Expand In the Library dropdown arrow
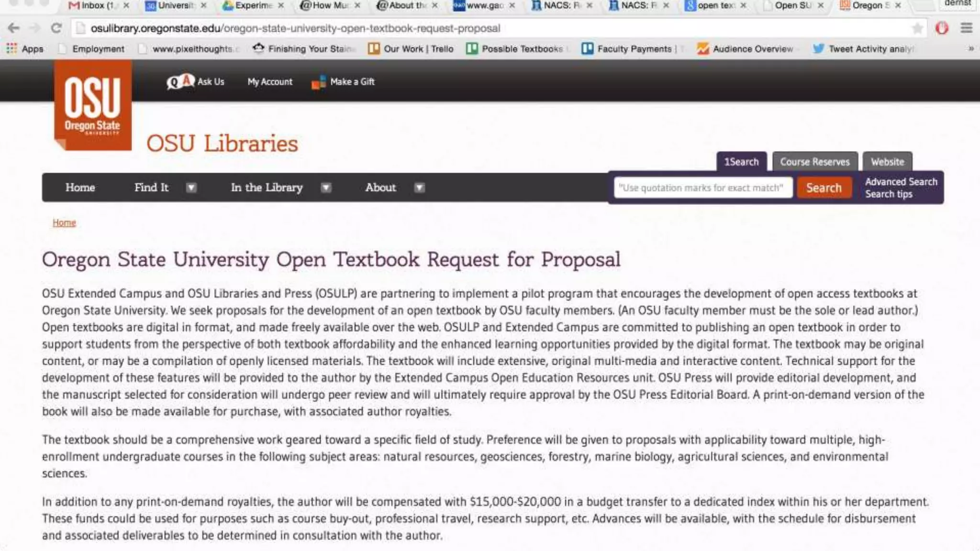The height and width of the screenshot is (551, 980). pyautogui.click(x=326, y=187)
